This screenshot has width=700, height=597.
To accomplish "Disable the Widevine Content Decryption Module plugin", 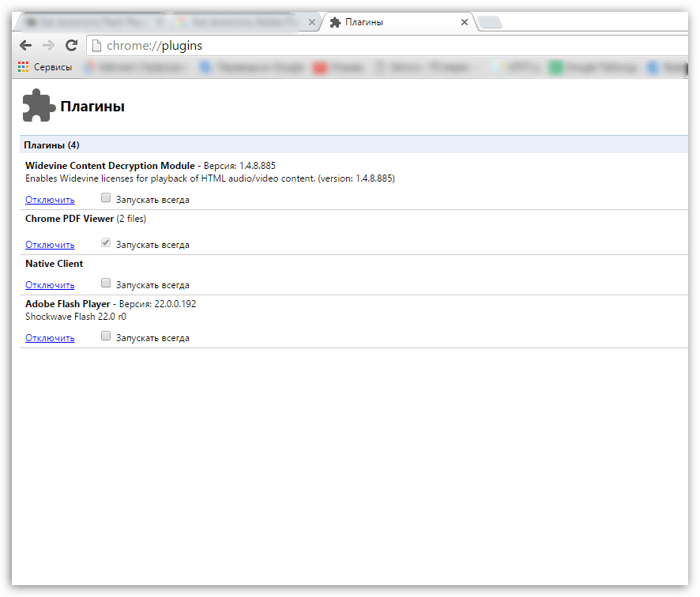I will click(x=50, y=200).
